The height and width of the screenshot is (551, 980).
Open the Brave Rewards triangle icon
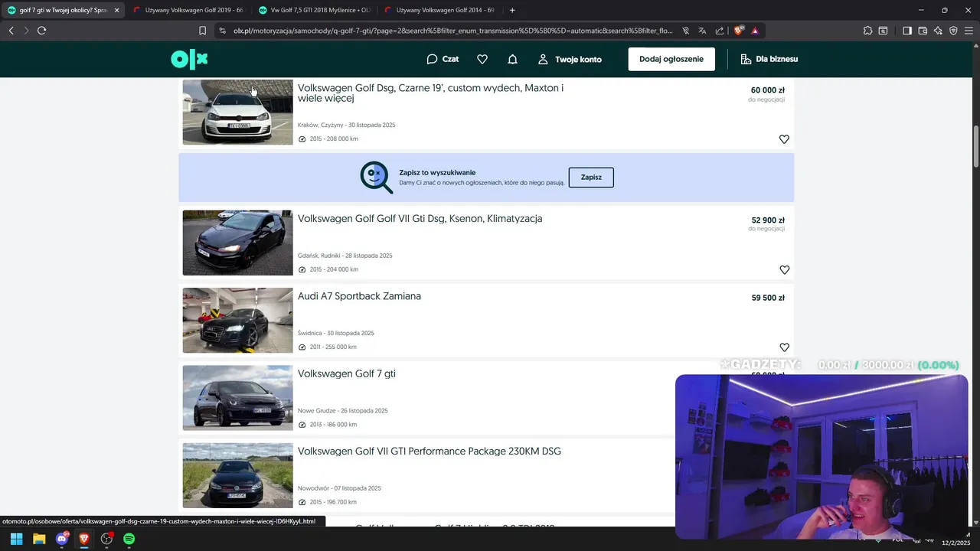[x=755, y=31]
